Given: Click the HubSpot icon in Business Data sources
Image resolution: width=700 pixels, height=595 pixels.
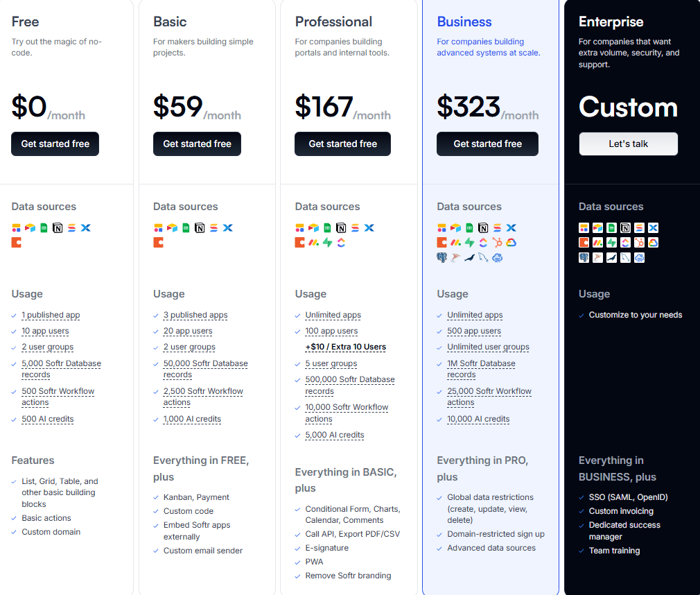Looking at the screenshot, I should (498, 242).
